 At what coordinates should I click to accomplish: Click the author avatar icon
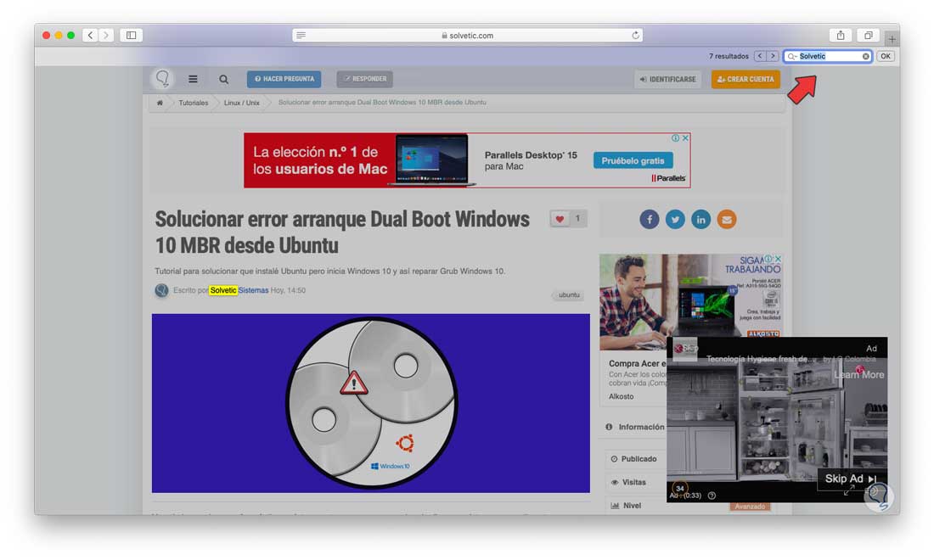[161, 290]
